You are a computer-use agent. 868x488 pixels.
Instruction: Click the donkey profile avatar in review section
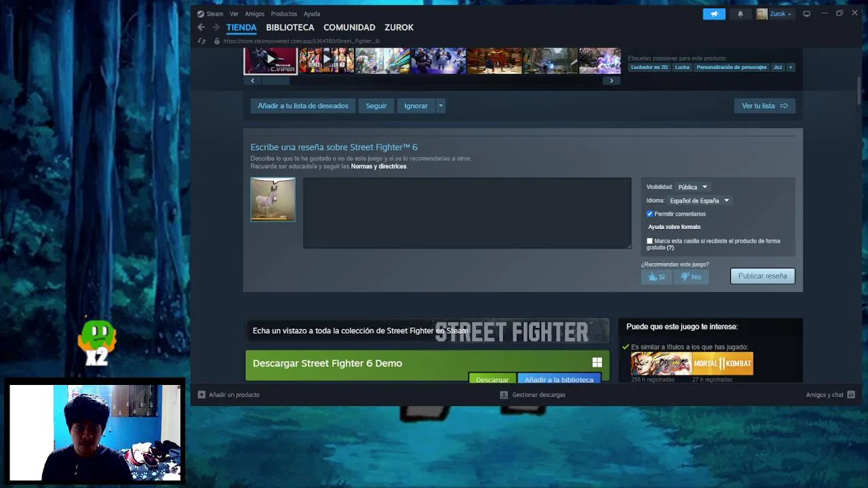tap(273, 199)
